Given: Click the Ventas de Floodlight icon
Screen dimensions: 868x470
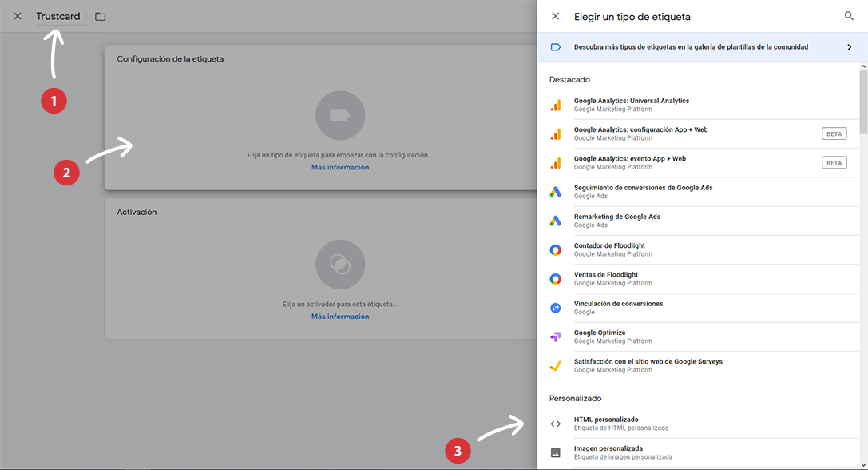Looking at the screenshot, I should click(x=555, y=279).
